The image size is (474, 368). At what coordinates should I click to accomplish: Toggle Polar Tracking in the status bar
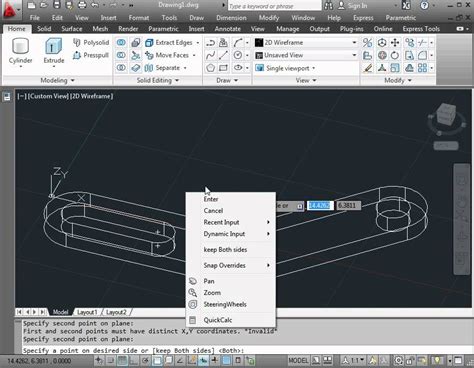tap(145, 360)
